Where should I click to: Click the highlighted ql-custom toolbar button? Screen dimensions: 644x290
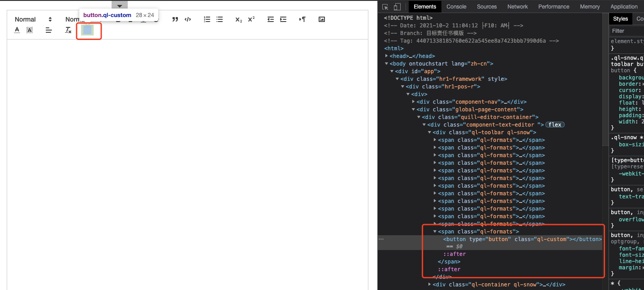[x=87, y=30]
